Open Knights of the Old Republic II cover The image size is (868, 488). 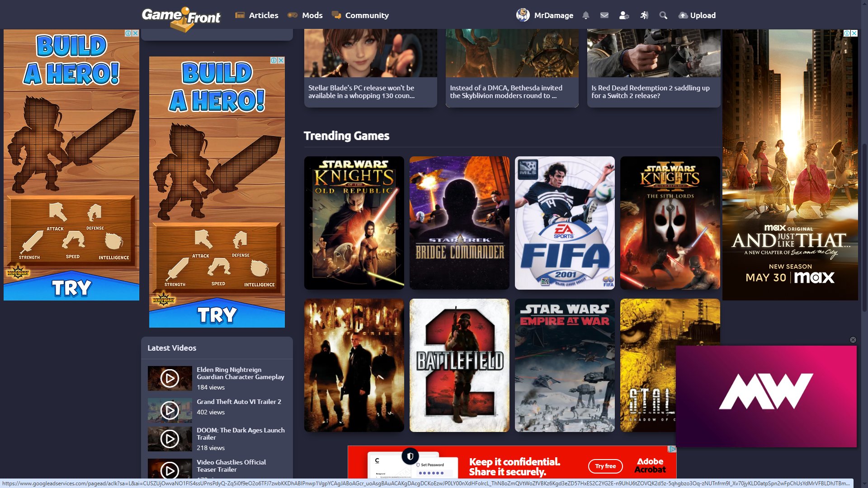point(670,223)
